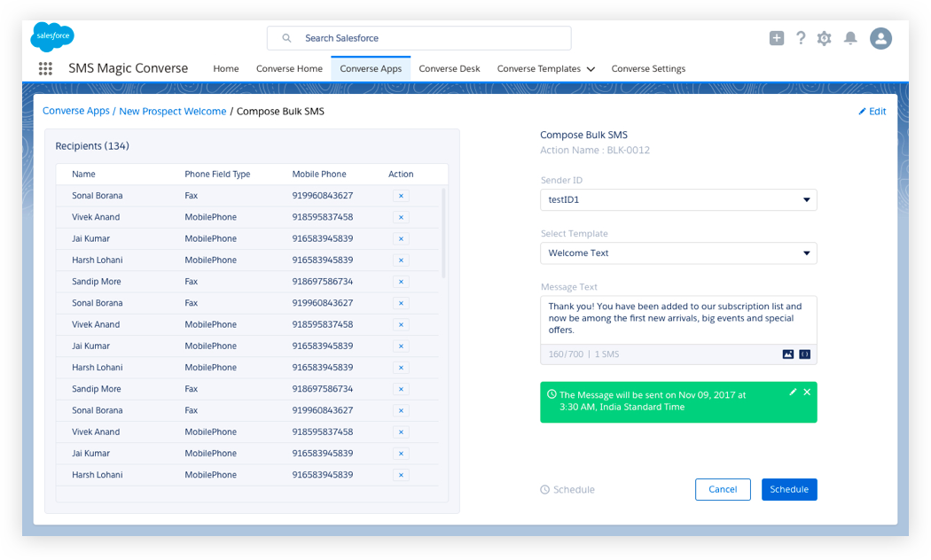
Task: Click the Mobile Phone column header
Action: tap(319, 174)
